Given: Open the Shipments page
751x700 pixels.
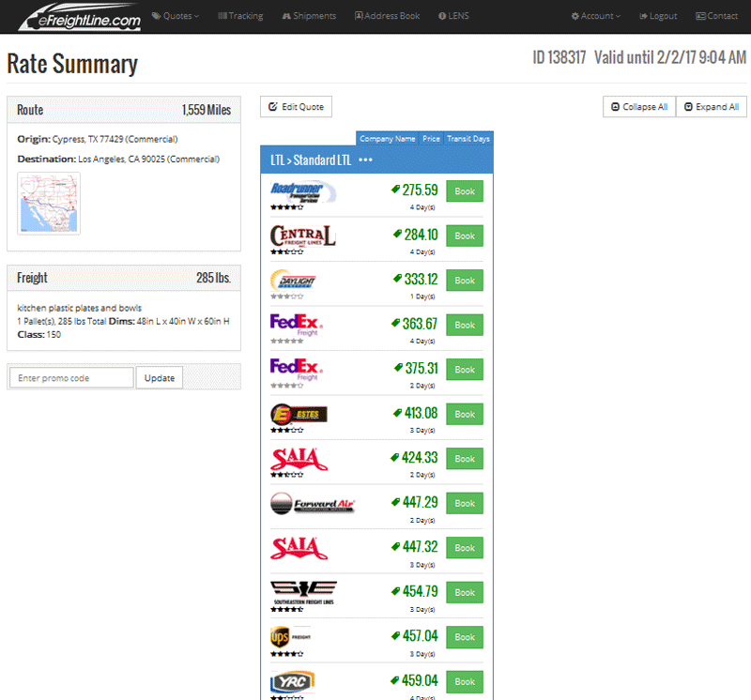Looking at the screenshot, I should point(309,16).
